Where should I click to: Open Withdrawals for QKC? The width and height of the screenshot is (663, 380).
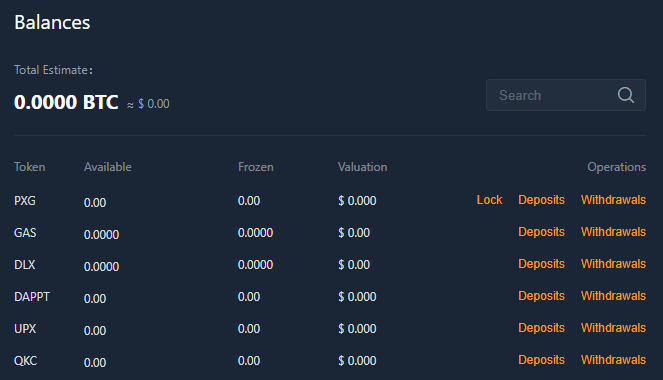613,360
